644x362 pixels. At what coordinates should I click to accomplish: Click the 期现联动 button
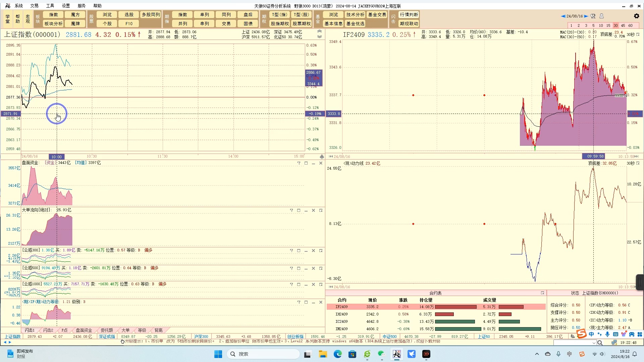[x=409, y=23]
